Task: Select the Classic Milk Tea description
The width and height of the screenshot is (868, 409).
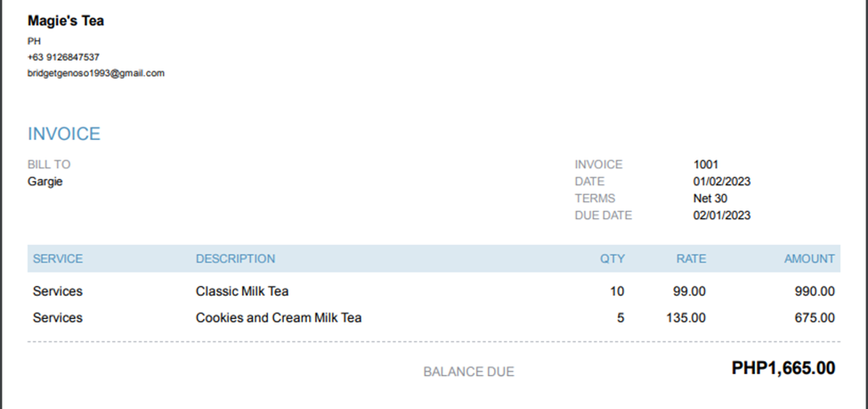Action: tap(242, 291)
